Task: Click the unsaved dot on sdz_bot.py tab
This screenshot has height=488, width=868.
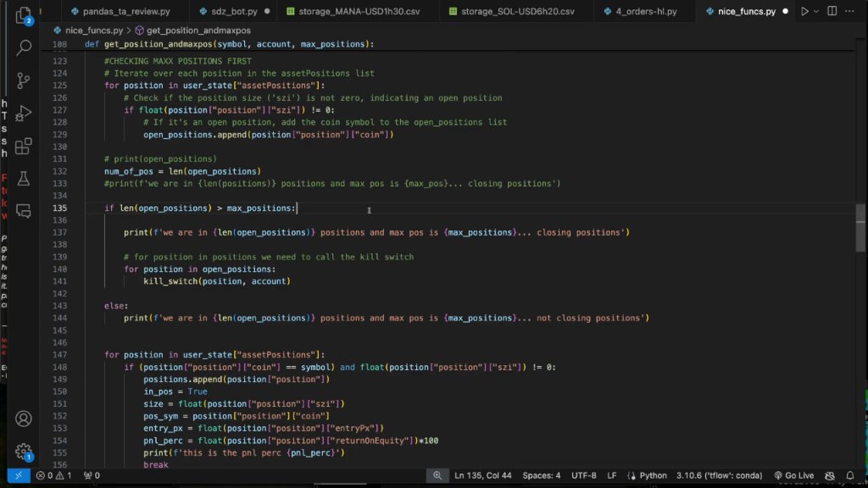Action: coord(267,11)
